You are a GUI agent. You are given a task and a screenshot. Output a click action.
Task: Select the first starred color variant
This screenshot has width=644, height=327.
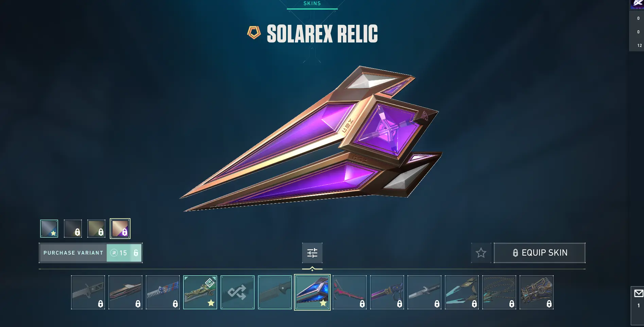[49, 228]
